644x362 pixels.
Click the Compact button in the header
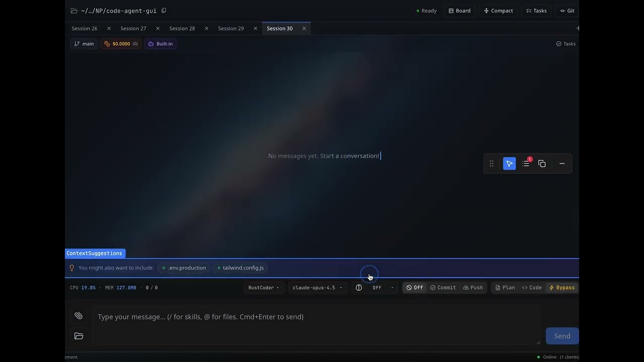499,11
